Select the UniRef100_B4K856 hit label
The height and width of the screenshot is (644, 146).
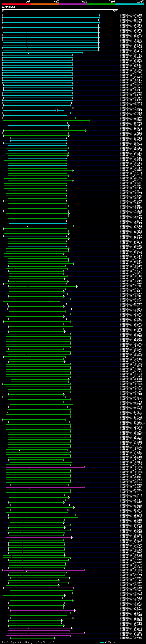coord(131,454)
